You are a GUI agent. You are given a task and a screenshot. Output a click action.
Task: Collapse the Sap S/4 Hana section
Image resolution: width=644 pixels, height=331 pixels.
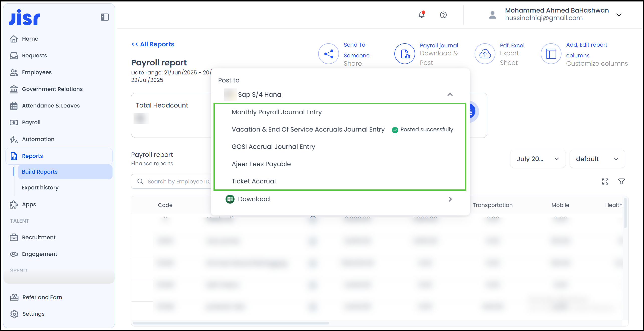pyautogui.click(x=450, y=94)
